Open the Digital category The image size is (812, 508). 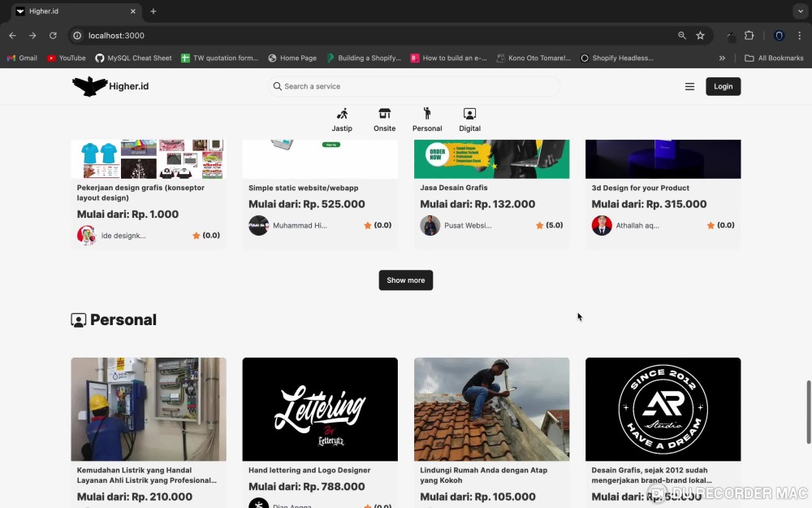(469, 119)
